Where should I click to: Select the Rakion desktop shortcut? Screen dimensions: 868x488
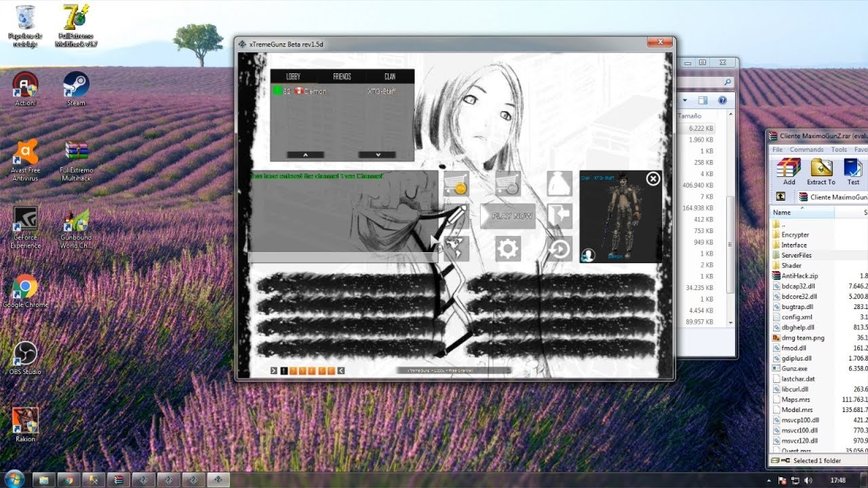click(x=25, y=425)
